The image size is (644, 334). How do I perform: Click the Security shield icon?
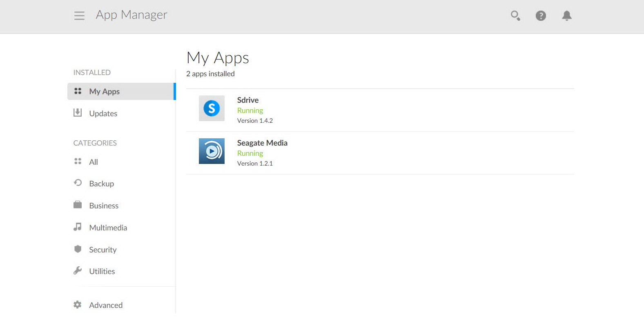pos(78,249)
